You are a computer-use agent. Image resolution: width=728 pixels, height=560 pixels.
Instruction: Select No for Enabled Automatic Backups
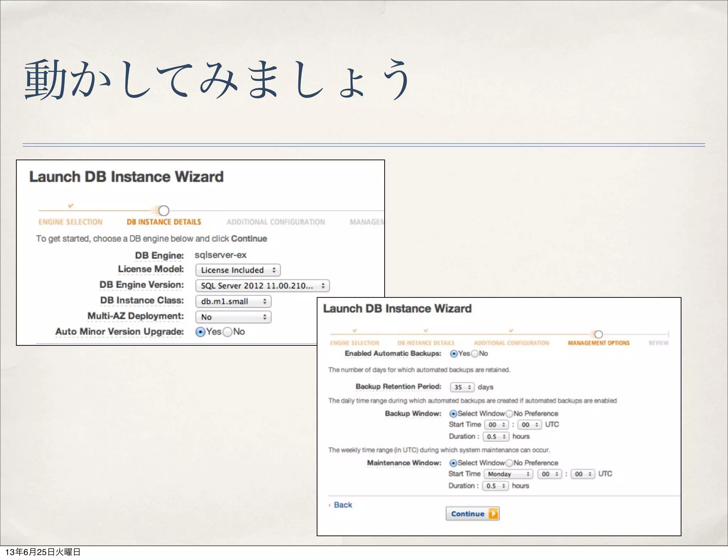click(x=475, y=354)
